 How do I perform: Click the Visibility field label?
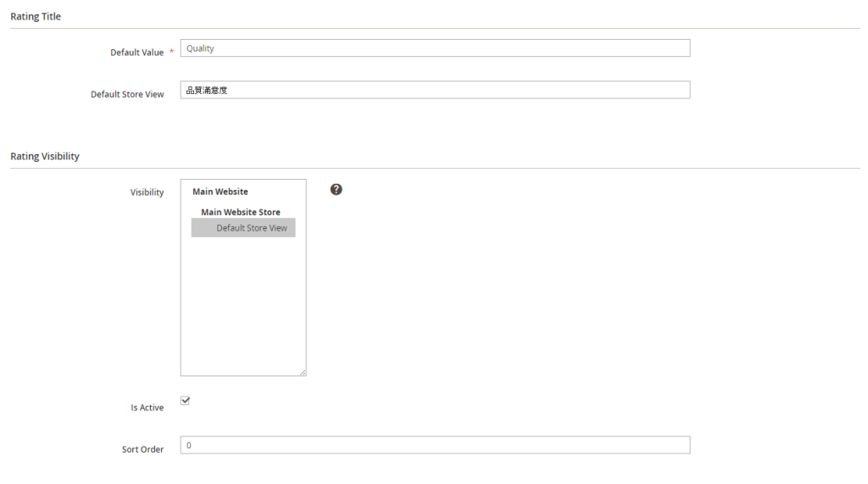pos(147,192)
